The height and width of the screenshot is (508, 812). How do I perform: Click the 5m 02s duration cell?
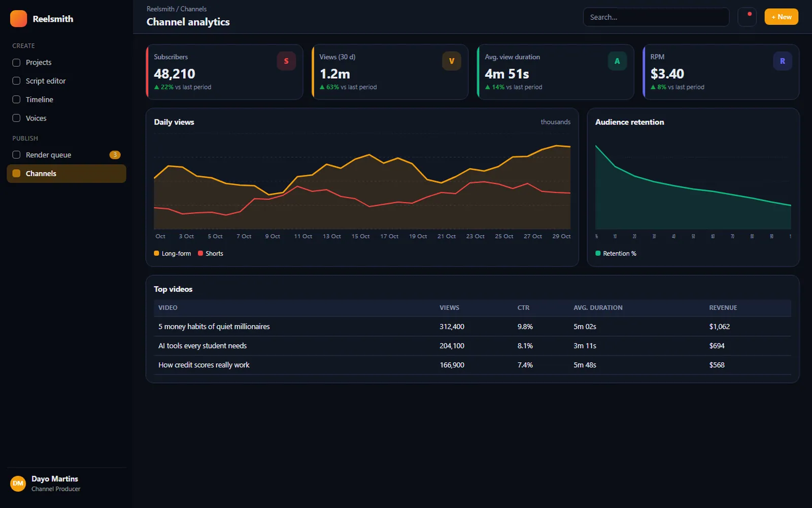pos(585,327)
